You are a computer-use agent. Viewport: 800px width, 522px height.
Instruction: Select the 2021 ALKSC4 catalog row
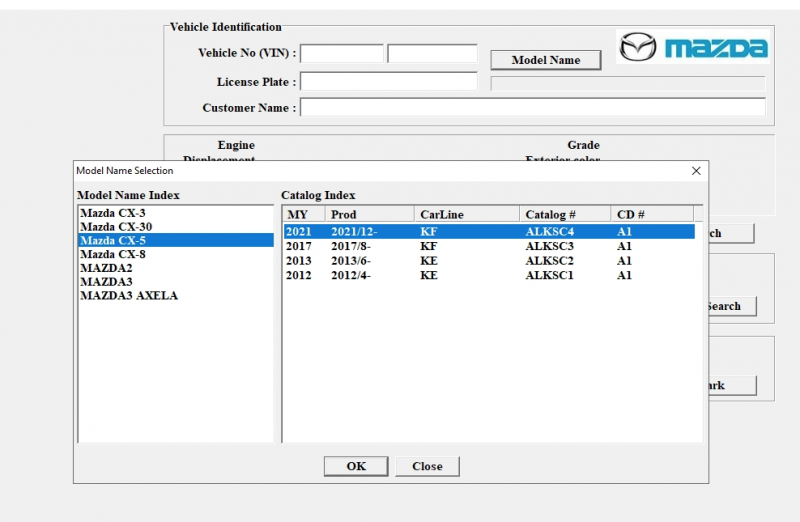click(x=489, y=232)
